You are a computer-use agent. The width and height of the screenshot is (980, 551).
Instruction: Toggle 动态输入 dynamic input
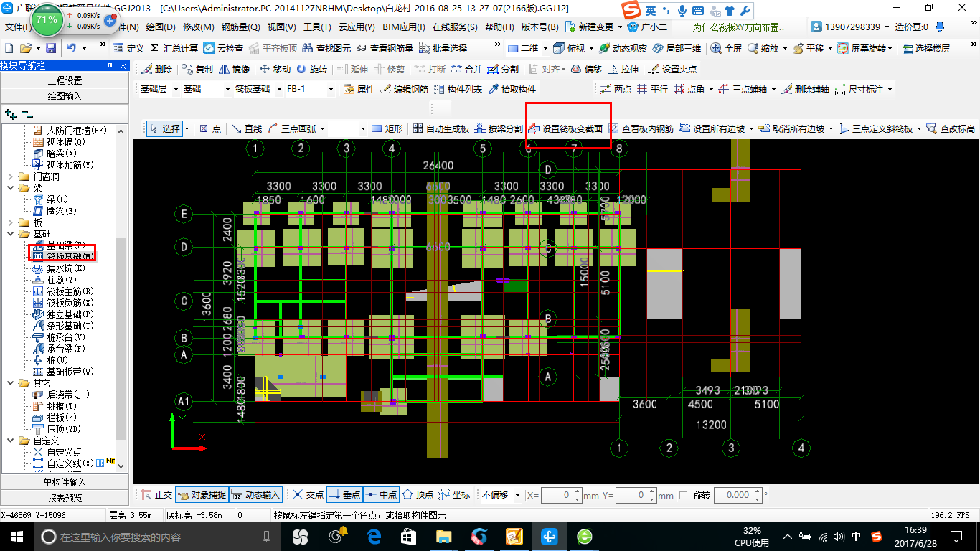tap(255, 495)
